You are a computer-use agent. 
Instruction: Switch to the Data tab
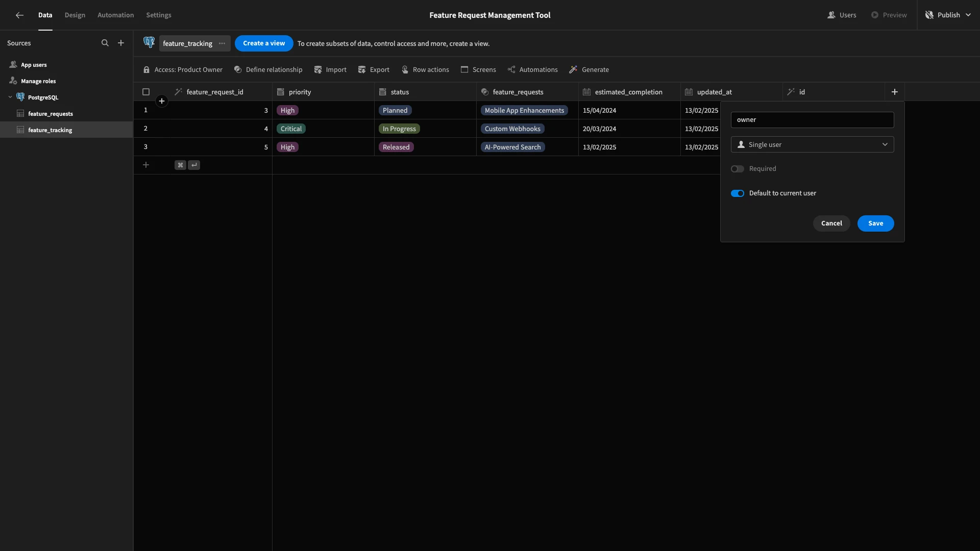[45, 15]
